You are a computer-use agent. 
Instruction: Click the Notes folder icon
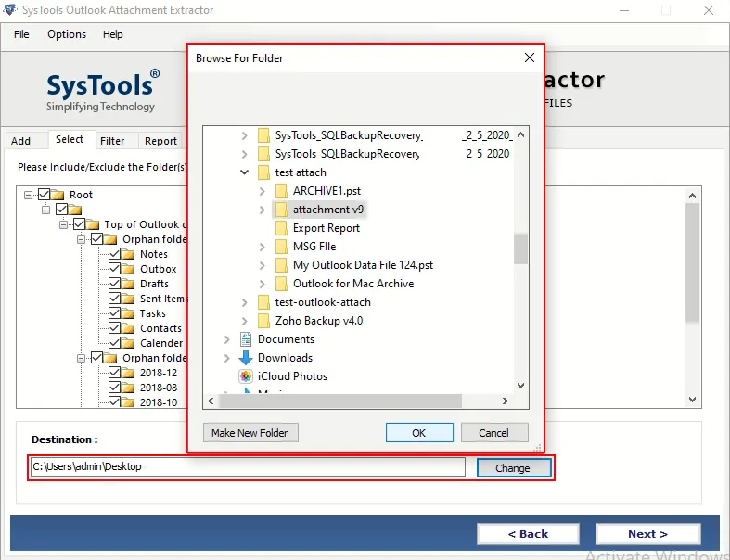point(128,254)
